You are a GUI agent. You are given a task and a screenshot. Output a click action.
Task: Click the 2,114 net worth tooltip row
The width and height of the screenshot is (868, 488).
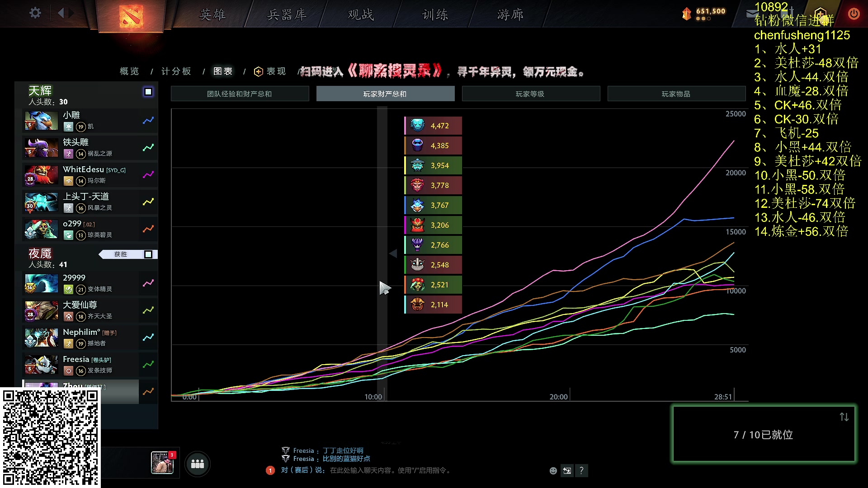tap(433, 305)
